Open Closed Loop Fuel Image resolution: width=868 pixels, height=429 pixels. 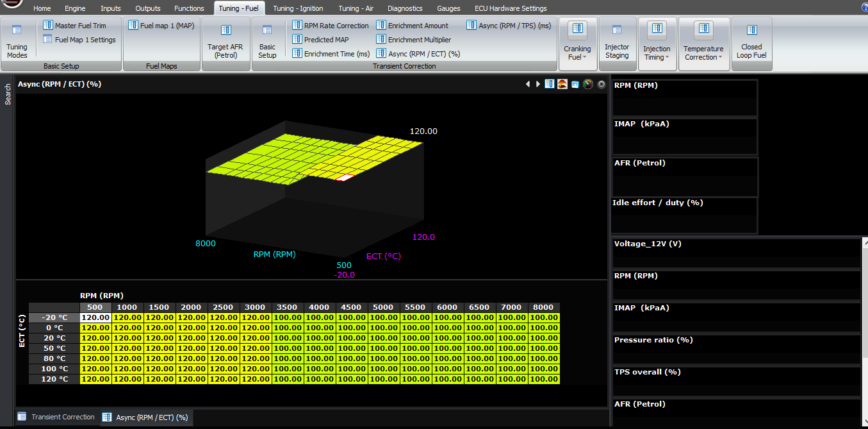(751, 43)
